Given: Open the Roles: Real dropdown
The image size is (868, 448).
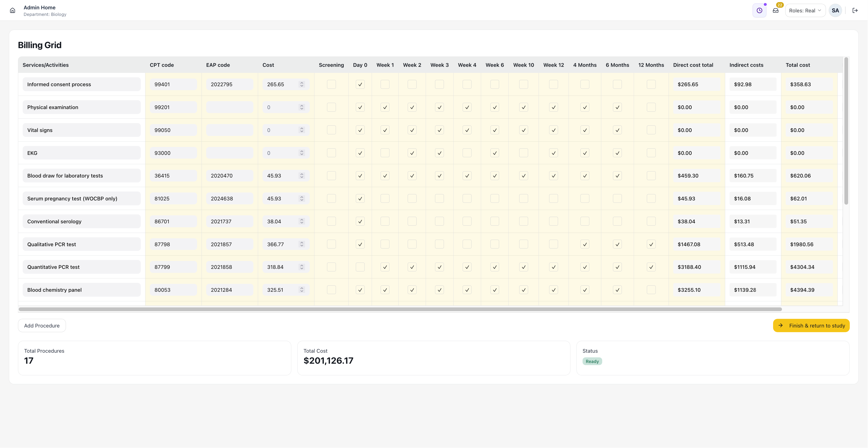Looking at the screenshot, I should 805,11.
